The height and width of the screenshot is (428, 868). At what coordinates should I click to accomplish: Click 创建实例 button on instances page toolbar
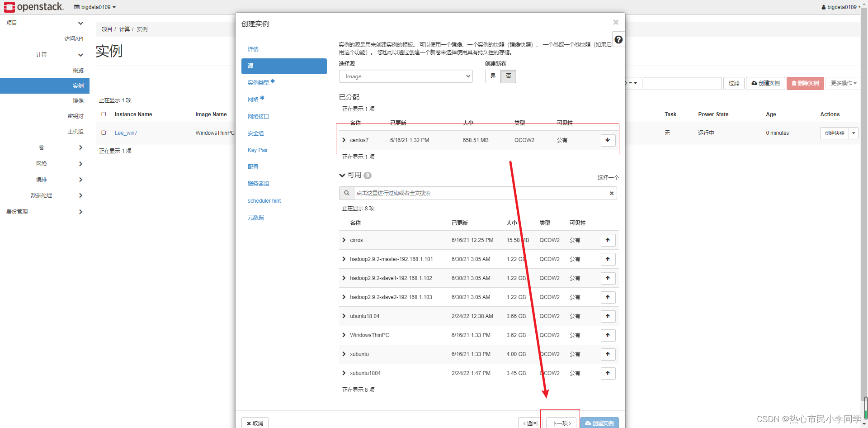point(765,83)
